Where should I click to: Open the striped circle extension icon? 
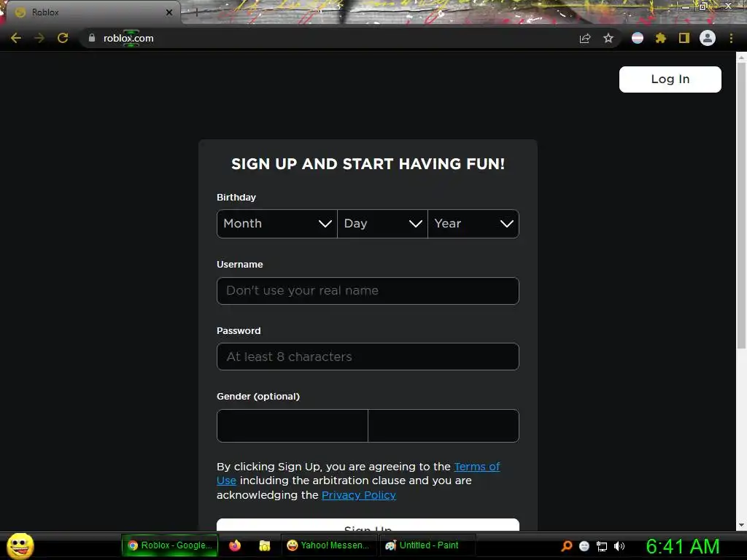638,38
